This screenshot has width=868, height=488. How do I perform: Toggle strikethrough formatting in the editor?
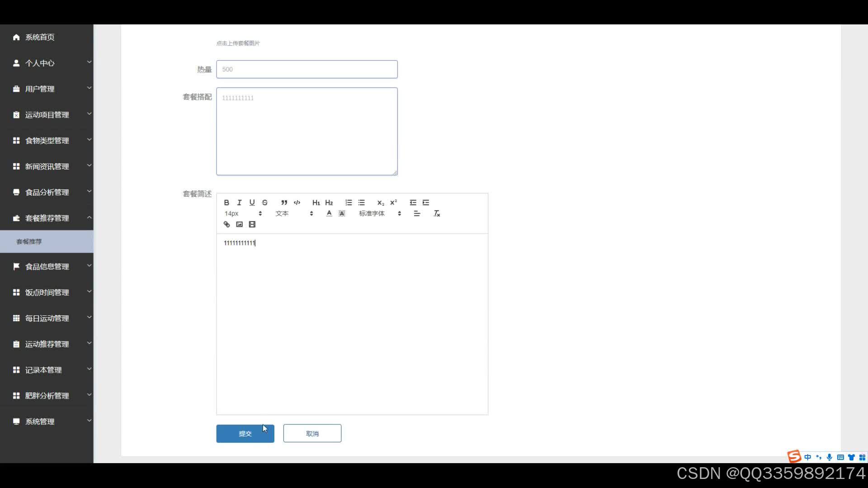click(265, 202)
